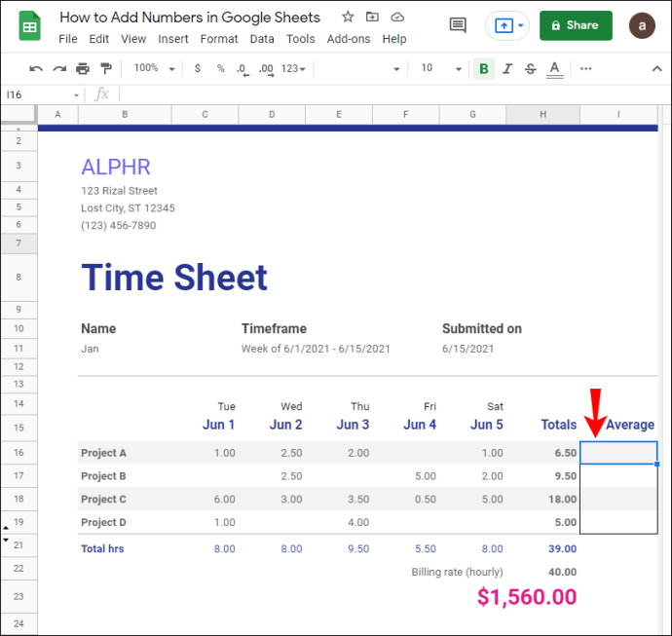
Task: Print the spreadsheet
Action: pos(82,68)
